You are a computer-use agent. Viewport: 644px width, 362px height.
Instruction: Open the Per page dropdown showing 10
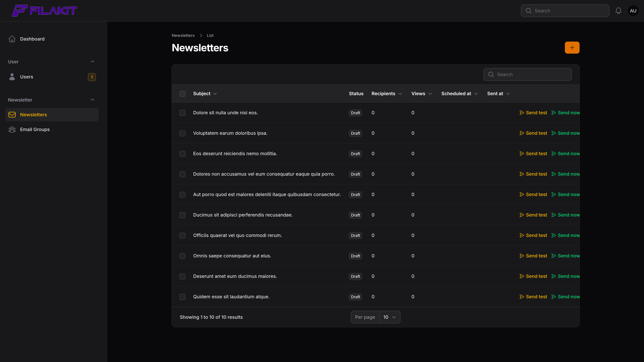390,317
